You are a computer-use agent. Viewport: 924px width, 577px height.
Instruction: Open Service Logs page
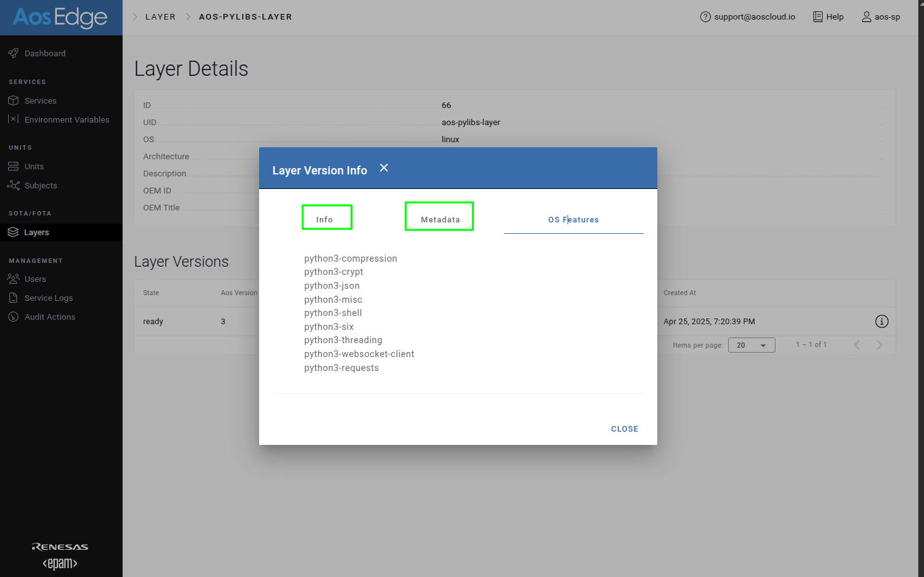coord(49,298)
